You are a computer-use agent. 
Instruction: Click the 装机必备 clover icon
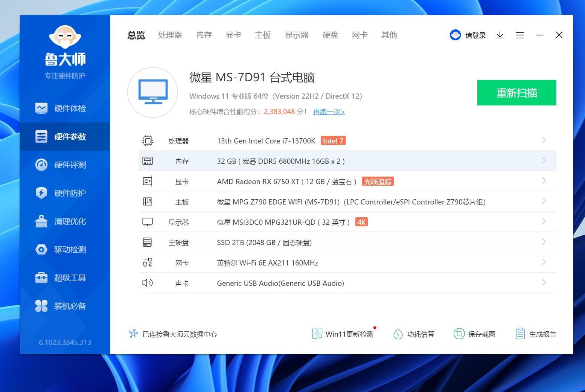(41, 306)
